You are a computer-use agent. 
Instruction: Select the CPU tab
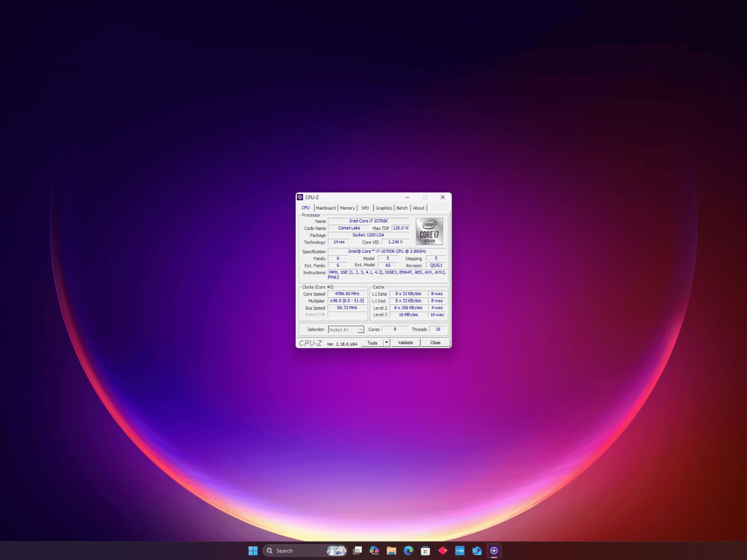coord(306,208)
